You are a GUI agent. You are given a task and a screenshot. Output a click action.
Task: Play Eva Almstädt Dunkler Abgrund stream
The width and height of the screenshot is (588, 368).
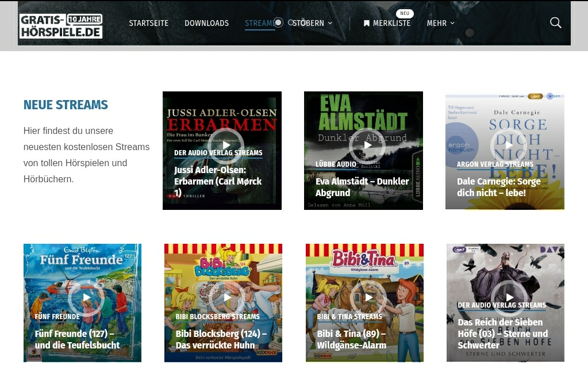(x=367, y=145)
